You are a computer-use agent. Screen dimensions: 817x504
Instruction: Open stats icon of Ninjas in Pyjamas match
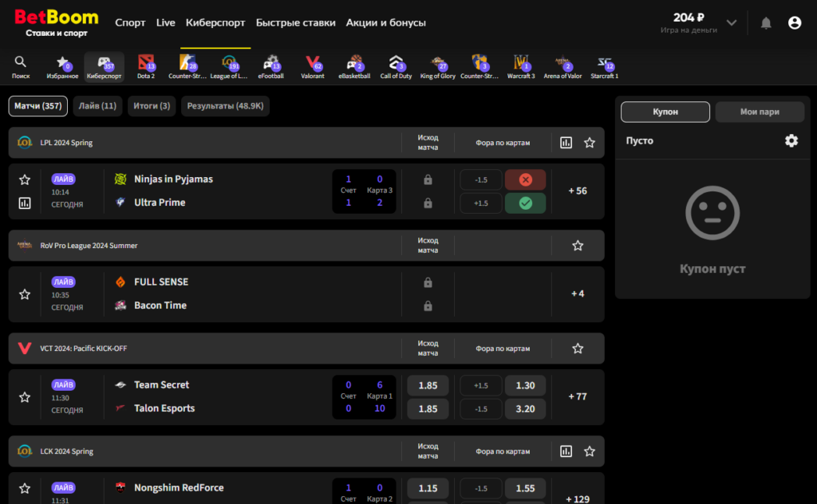[25, 203]
